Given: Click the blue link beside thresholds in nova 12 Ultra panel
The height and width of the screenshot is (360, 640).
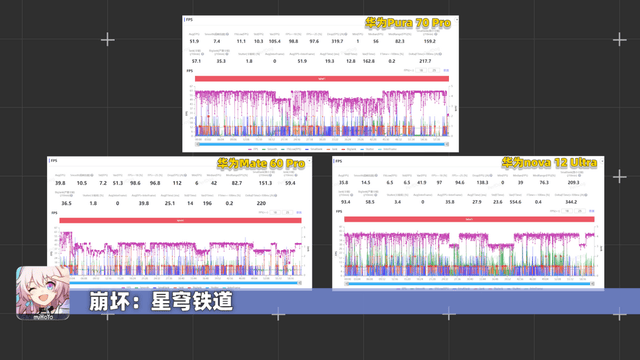Looking at the screenshot, I should coord(591,211).
